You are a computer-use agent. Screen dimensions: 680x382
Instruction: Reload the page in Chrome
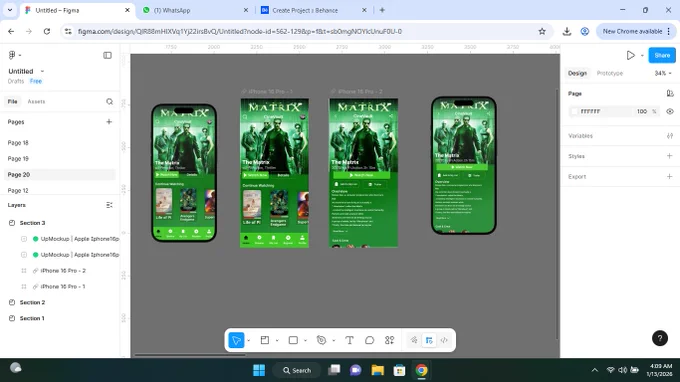47,31
